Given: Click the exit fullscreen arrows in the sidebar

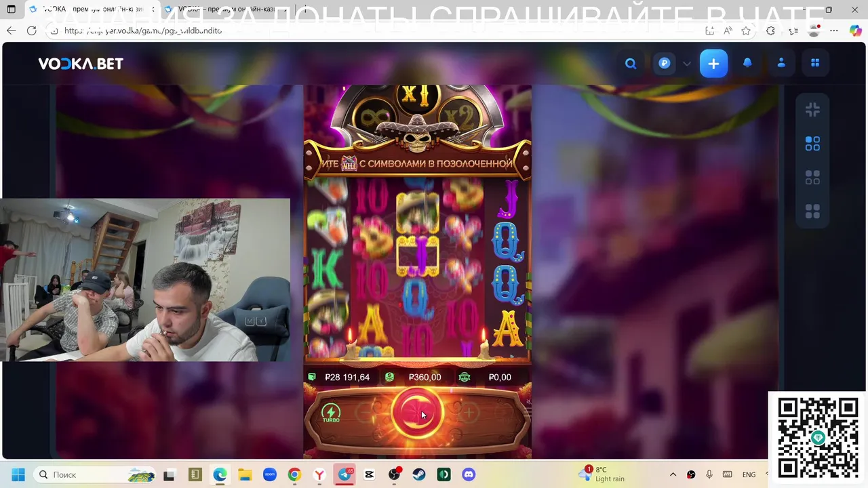Looking at the screenshot, I should click(812, 110).
